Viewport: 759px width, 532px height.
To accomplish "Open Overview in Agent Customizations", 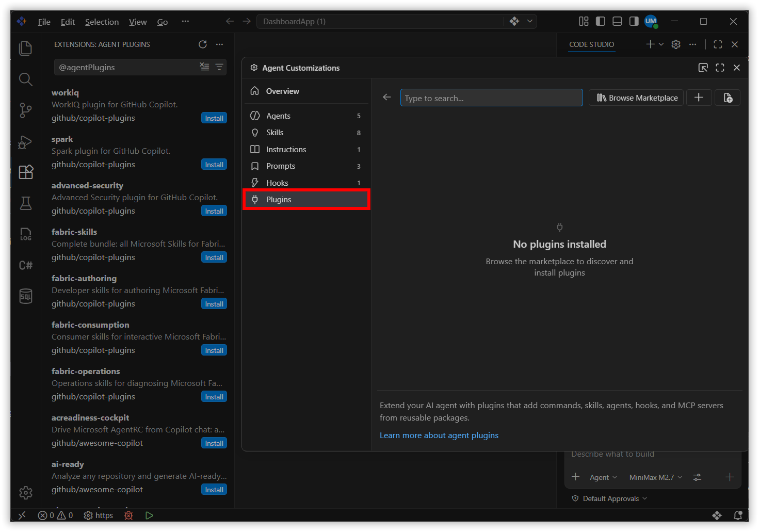I will coord(306,91).
